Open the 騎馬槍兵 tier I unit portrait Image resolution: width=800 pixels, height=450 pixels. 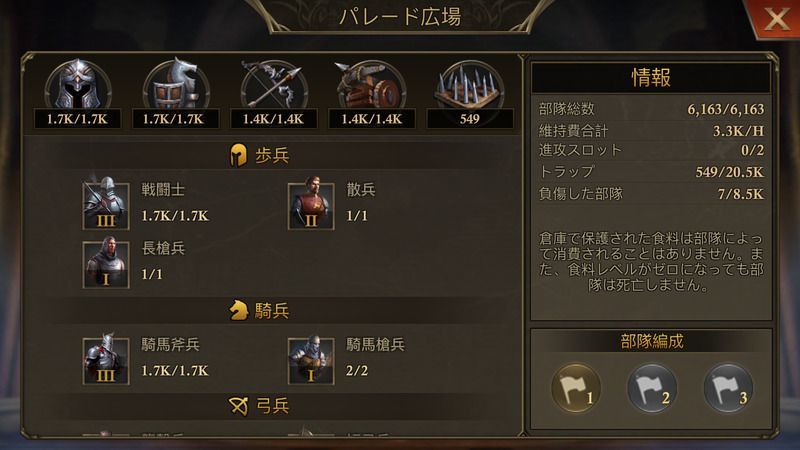(311, 360)
